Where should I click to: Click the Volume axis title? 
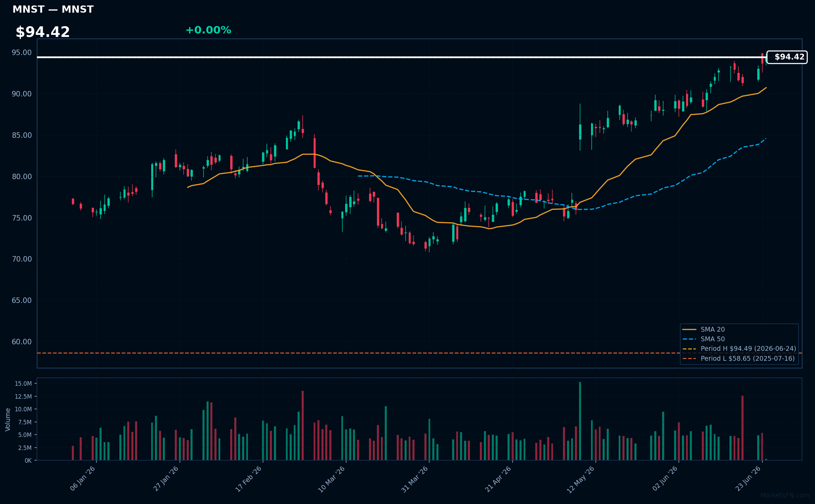pos(8,420)
